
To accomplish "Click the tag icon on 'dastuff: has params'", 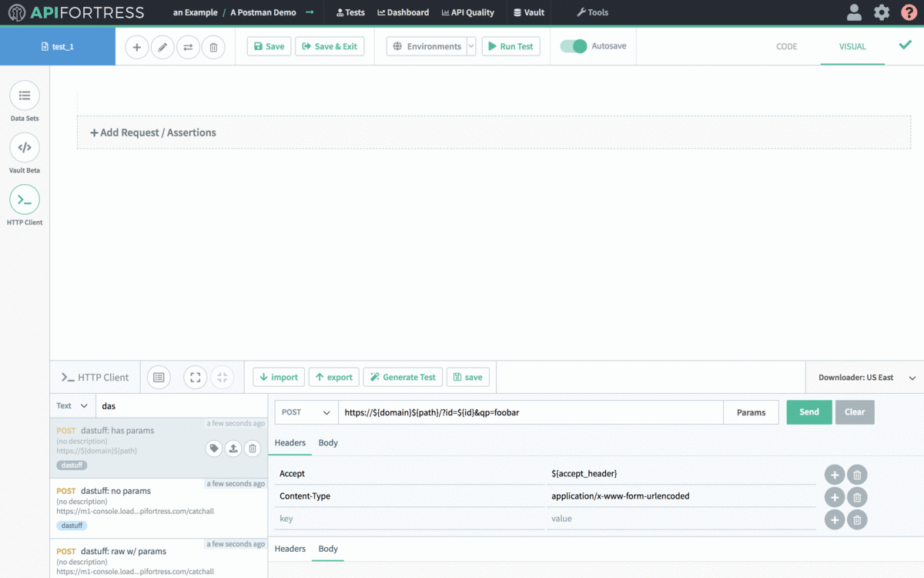I will (x=213, y=448).
